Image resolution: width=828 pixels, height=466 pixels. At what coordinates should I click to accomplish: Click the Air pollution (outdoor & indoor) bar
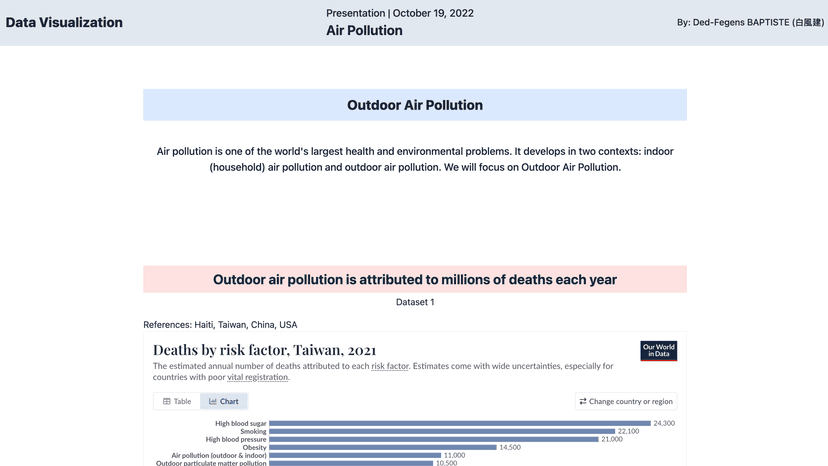click(355, 456)
